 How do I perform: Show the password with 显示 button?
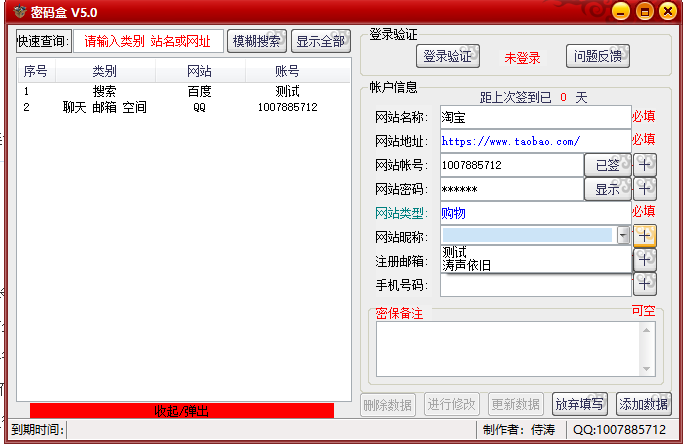pyautogui.click(x=608, y=189)
